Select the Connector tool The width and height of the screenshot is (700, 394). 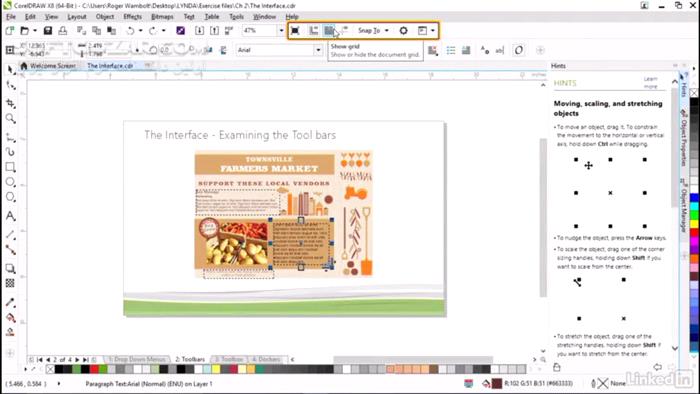click(10, 250)
